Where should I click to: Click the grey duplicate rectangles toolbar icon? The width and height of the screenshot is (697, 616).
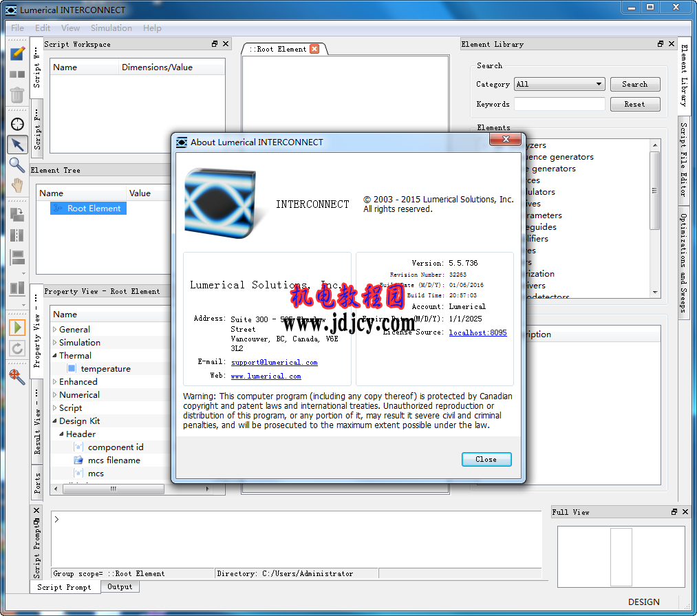click(x=17, y=74)
